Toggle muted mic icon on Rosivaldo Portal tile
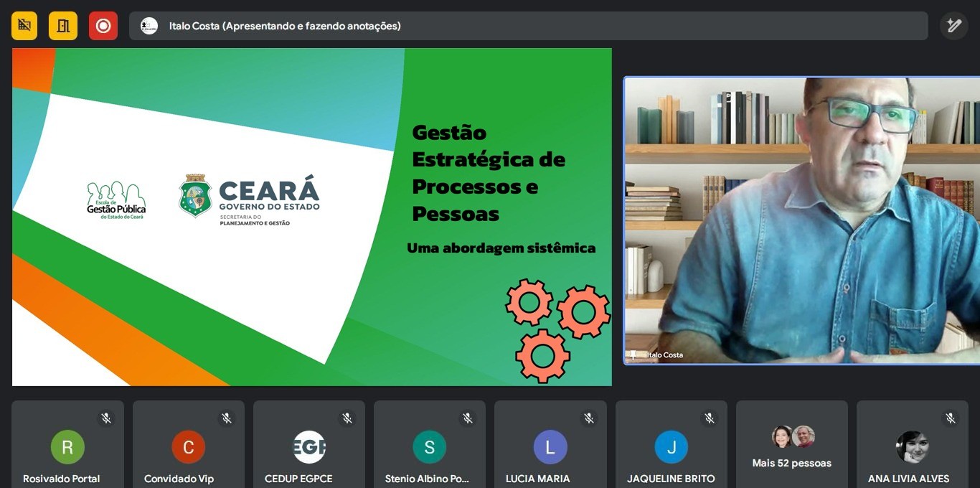Screen dimensions: 980x488 coord(106,418)
